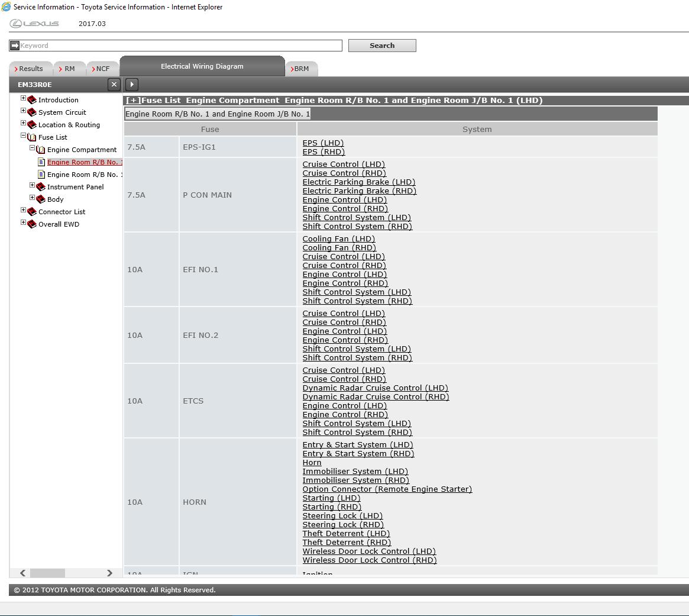Click the EFI NO.1 fuse cell
Image resolution: width=689 pixels, height=616 pixels.
[238, 269]
